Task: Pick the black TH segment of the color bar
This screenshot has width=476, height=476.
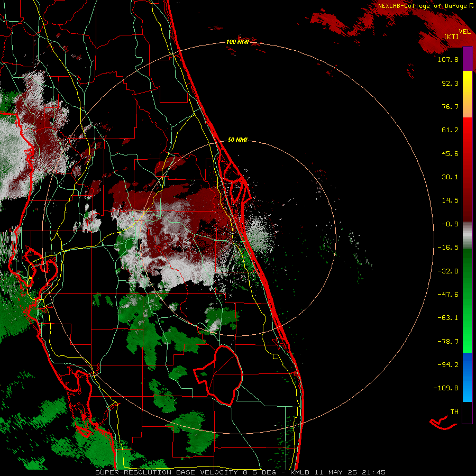Action: [467, 412]
